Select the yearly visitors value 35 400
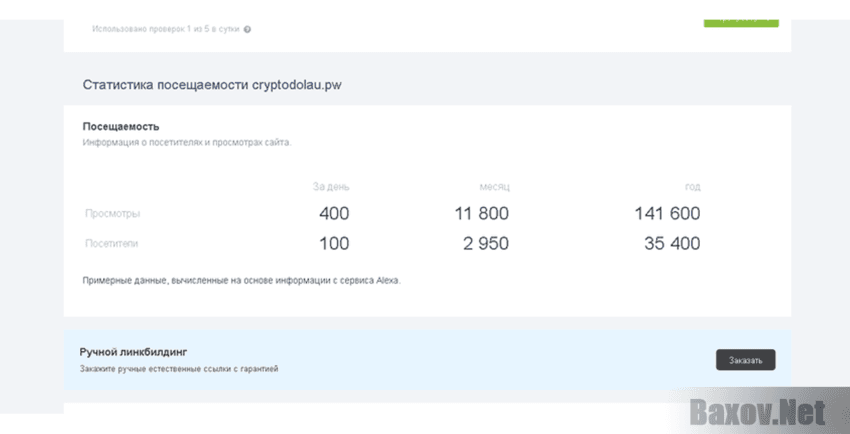Screen dimensions: 850x434 [x=672, y=244]
